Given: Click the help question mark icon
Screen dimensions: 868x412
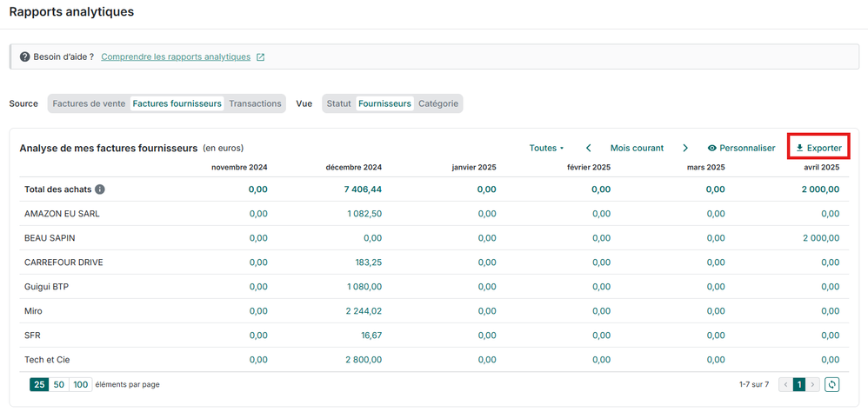Looking at the screenshot, I should click(x=24, y=57).
